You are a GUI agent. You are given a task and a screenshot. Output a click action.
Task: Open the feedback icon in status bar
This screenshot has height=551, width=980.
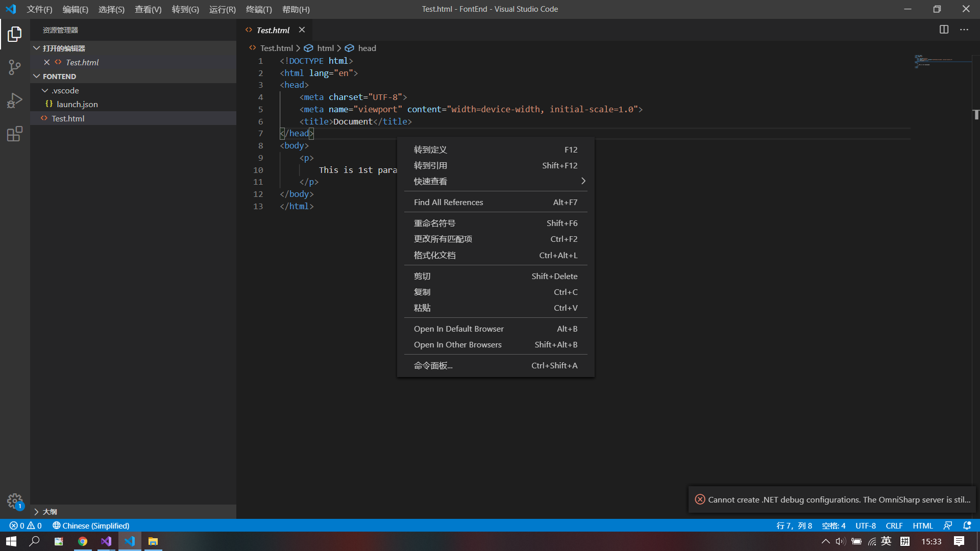tap(948, 525)
